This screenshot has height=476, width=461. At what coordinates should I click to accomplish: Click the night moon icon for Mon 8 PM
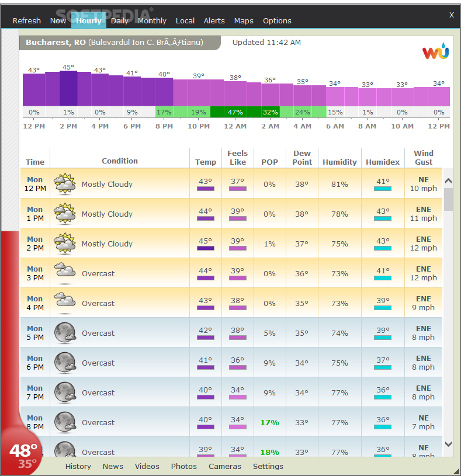point(65,422)
